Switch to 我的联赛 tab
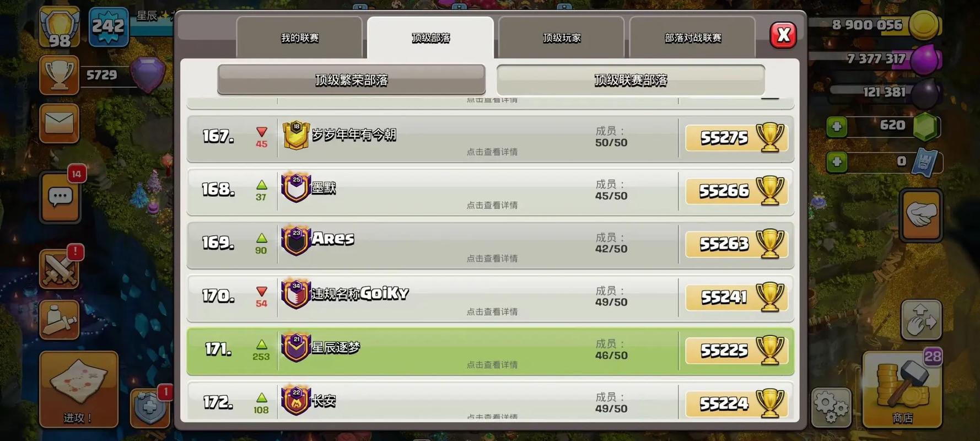 (299, 37)
